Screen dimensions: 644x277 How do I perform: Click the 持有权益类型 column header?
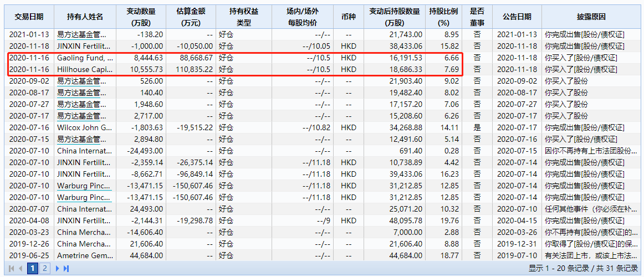point(244,17)
